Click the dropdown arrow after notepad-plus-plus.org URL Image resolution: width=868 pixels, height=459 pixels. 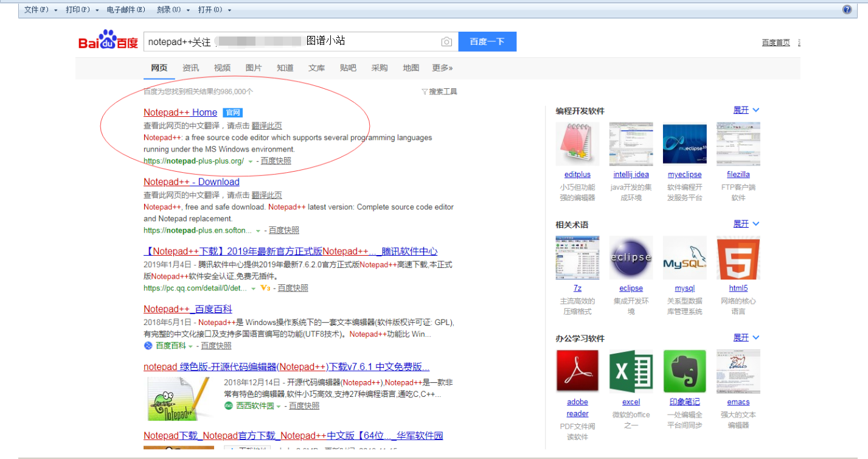(x=250, y=162)
